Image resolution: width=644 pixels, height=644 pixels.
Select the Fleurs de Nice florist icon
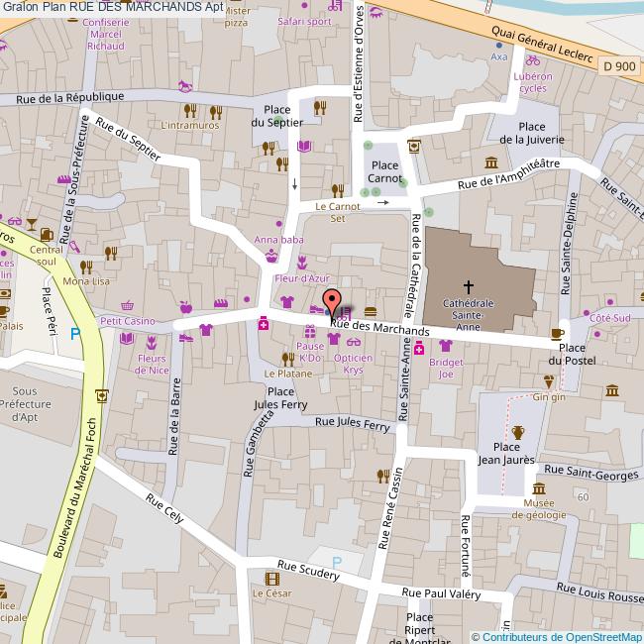click(x=154, y=339)
